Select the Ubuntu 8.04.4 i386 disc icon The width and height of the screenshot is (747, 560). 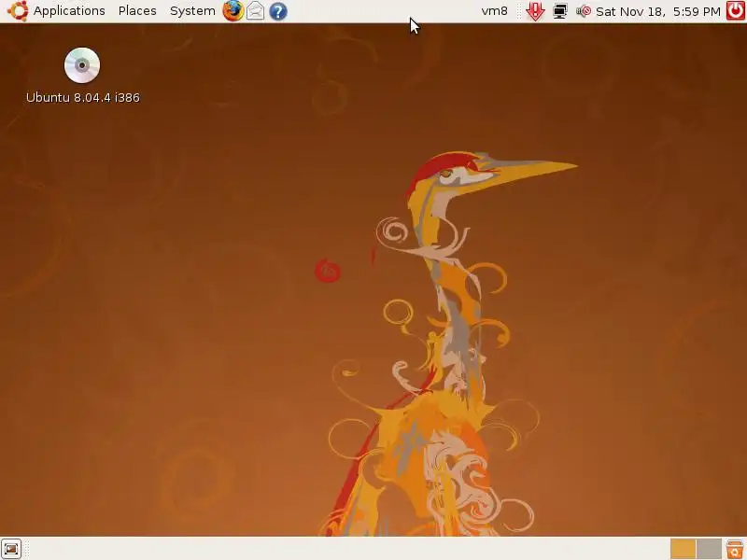click(x=82, y=64)
